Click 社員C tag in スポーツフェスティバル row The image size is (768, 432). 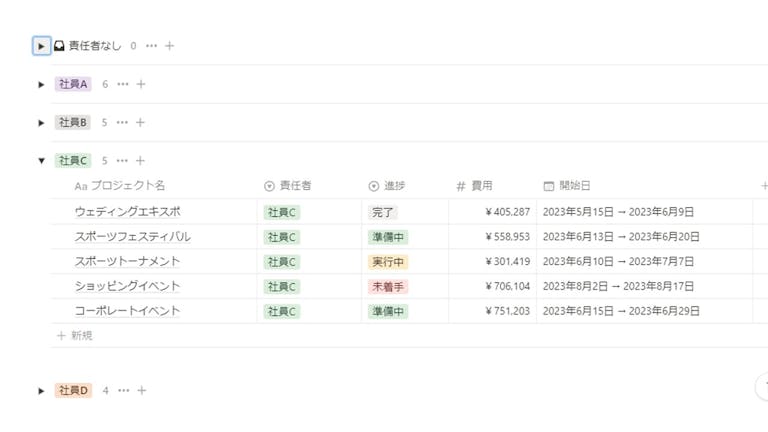pos(282,237)
